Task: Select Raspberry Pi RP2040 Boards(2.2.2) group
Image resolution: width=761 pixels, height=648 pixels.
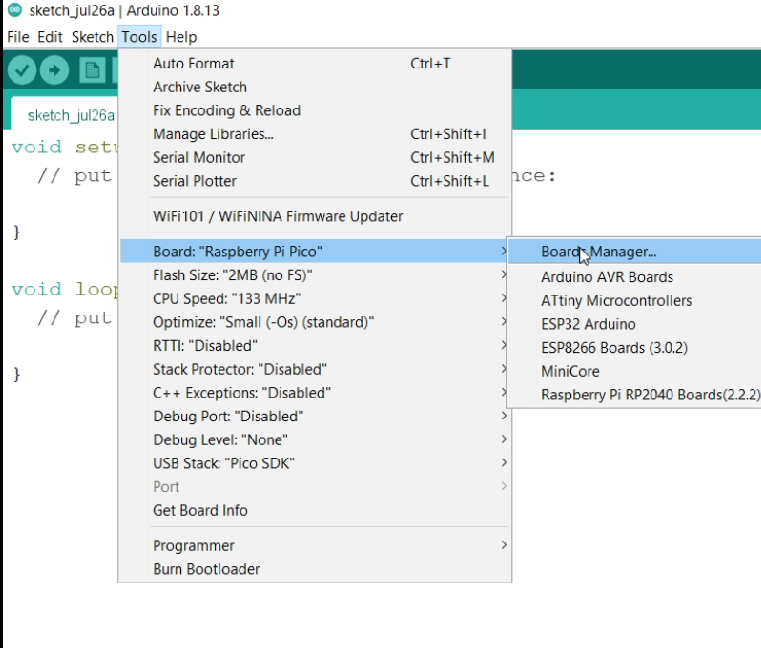Action: click(635, 395)
